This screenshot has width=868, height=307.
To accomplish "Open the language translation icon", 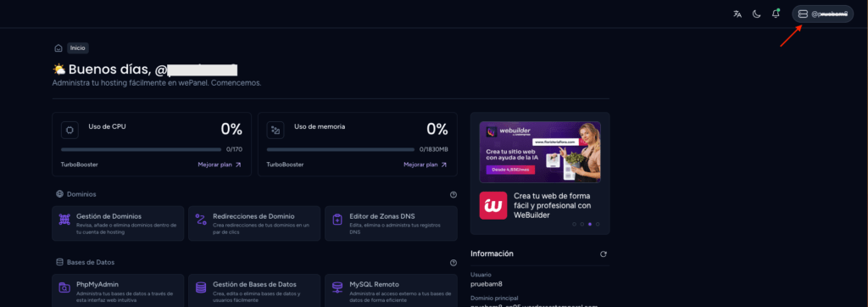I will (737, 14).
